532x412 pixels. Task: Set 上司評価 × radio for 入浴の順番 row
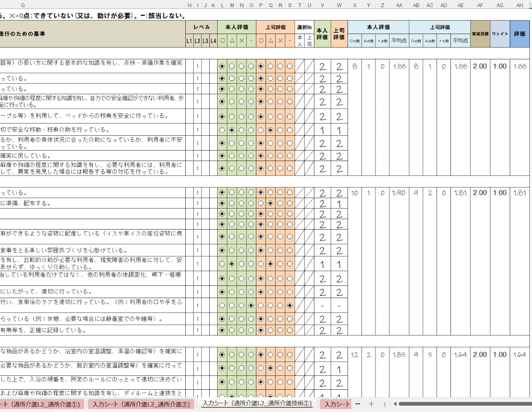coord(280,382)
